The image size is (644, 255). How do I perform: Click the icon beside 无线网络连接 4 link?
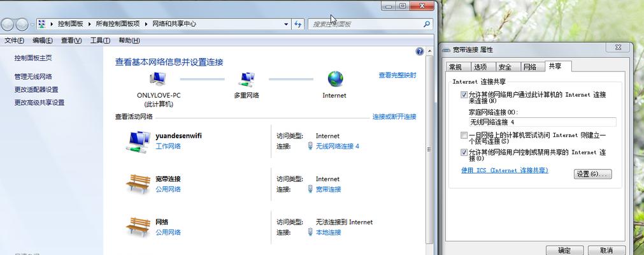coord(310,146)
